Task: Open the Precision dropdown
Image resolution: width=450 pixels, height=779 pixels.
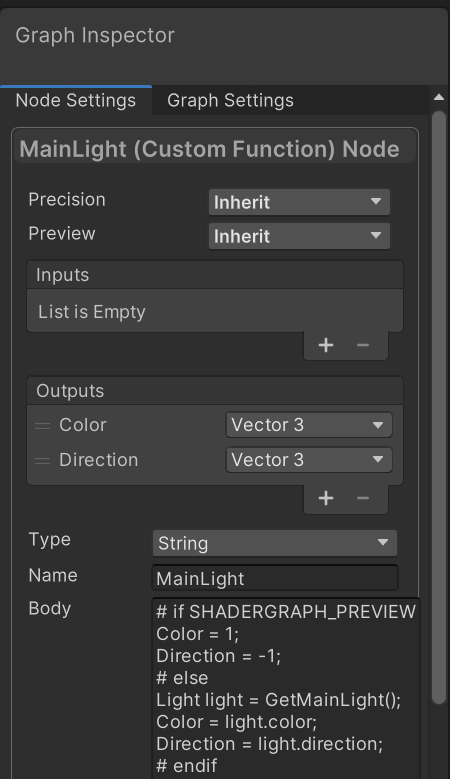Action: click(x=299, y=202)
